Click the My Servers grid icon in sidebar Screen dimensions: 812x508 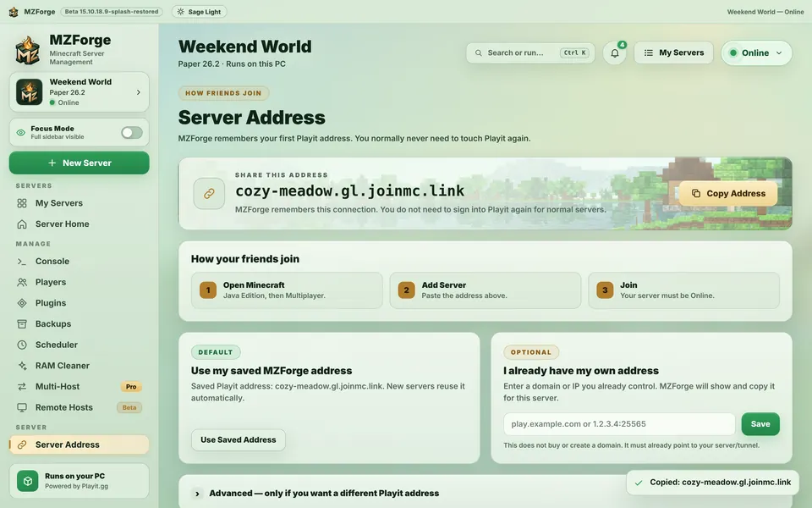[x=22, y=203]
